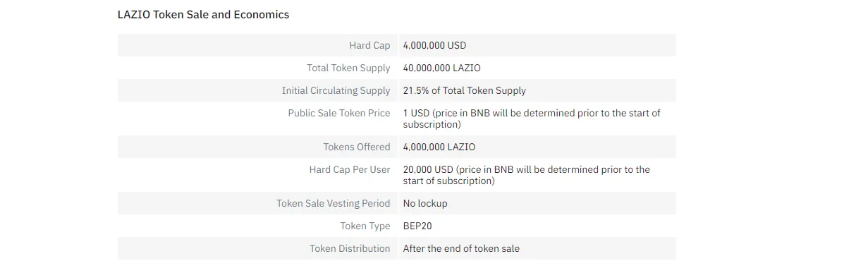868x273 pixels.
Task: Click the 1 USD price description text
Action: pos(532,119)
